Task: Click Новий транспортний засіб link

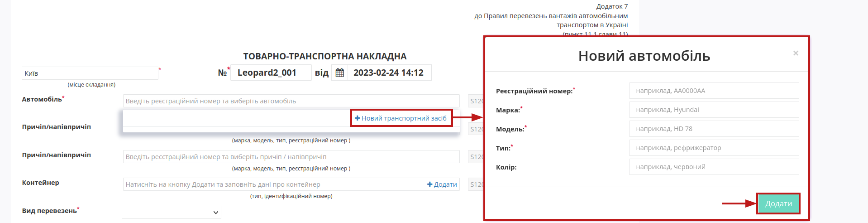Action: point(401,118)
